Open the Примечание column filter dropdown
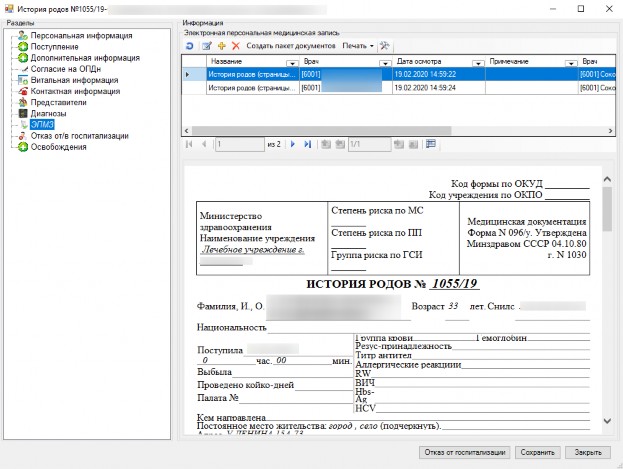 click(571, 63)
